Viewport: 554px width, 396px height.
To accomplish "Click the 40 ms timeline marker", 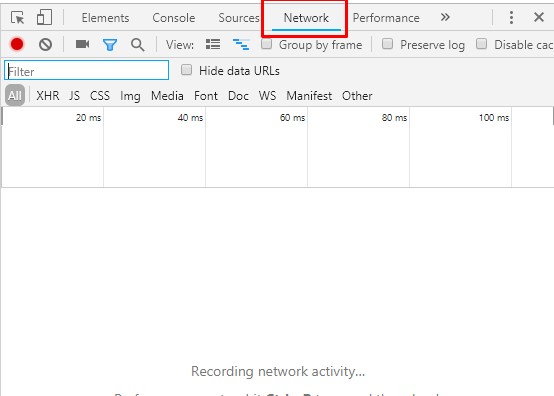I will click(190, 118).
